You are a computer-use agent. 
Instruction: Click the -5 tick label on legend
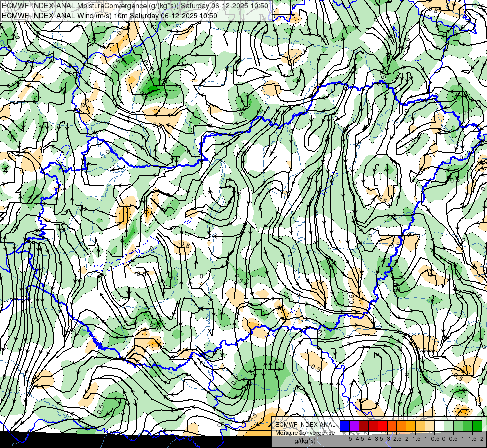click(349, 439)
